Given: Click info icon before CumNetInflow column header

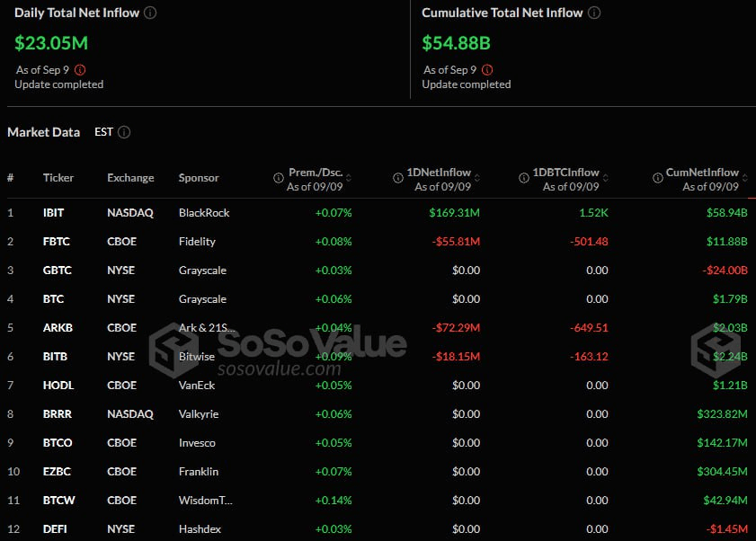Looking at the screenshot, I should click(658, 178).
